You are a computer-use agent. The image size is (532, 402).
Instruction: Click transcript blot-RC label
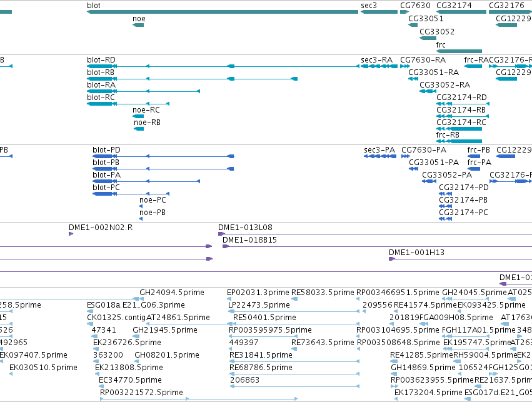pyautogui.click(x=101, y=98)
